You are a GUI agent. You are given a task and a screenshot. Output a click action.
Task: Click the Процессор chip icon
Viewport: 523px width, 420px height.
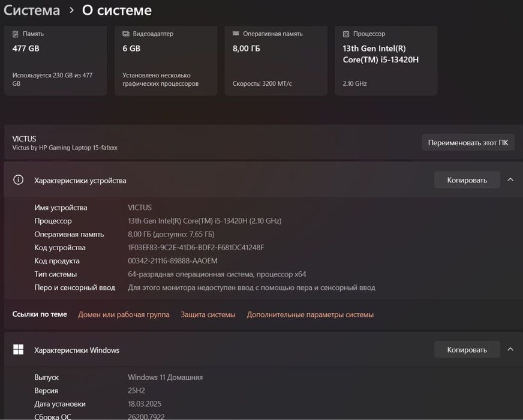coord(346,34)
